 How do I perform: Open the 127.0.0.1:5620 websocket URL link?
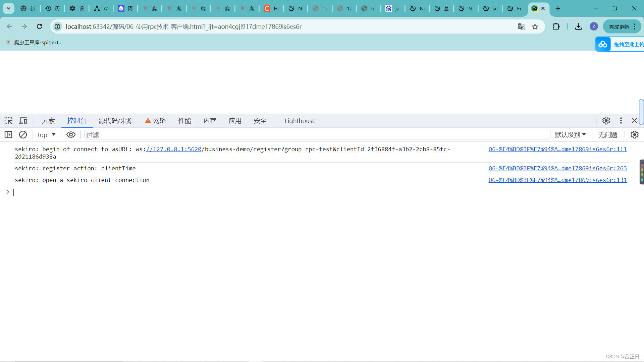tap(174, 149)
